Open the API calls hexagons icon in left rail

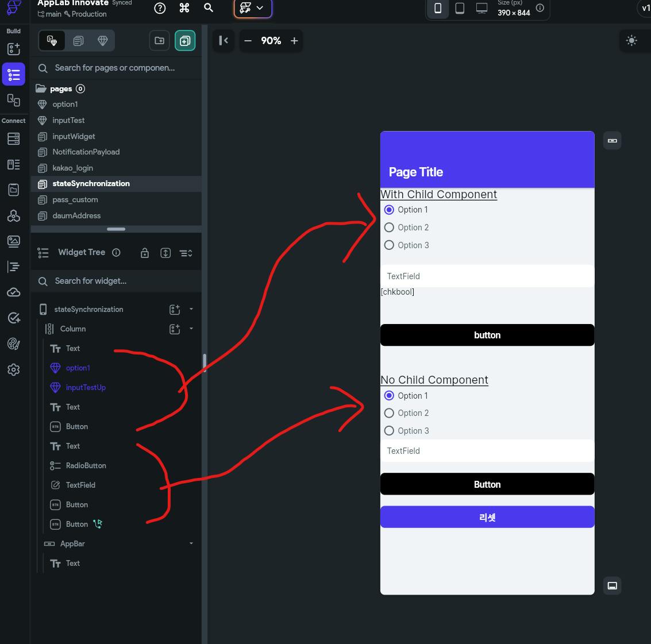click(14, 216)
